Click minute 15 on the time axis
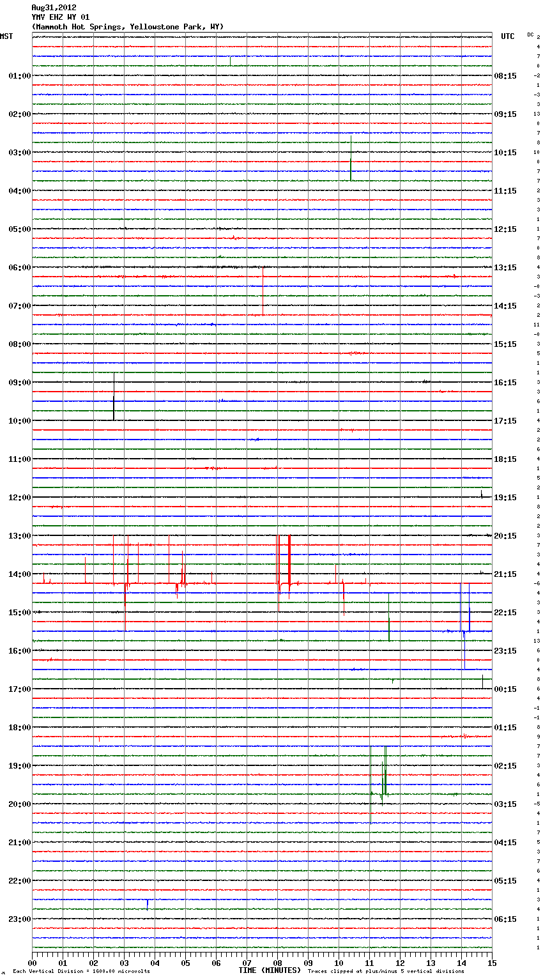543x980 pixels. [x=492, y=963]
